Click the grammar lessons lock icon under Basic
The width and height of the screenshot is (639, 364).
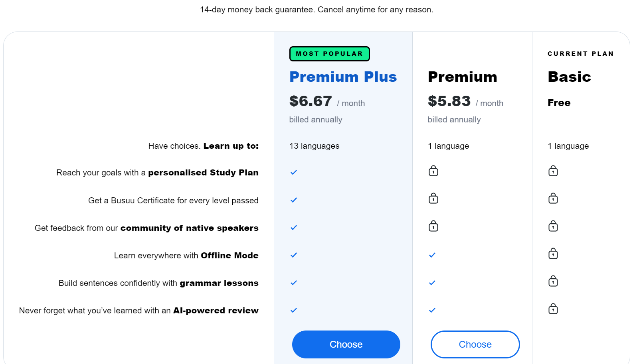tap(553, 281)
